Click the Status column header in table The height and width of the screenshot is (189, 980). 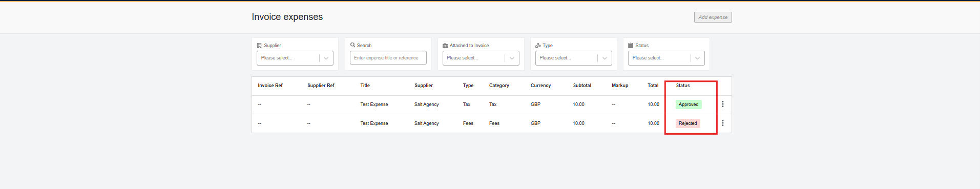point(683,86)
